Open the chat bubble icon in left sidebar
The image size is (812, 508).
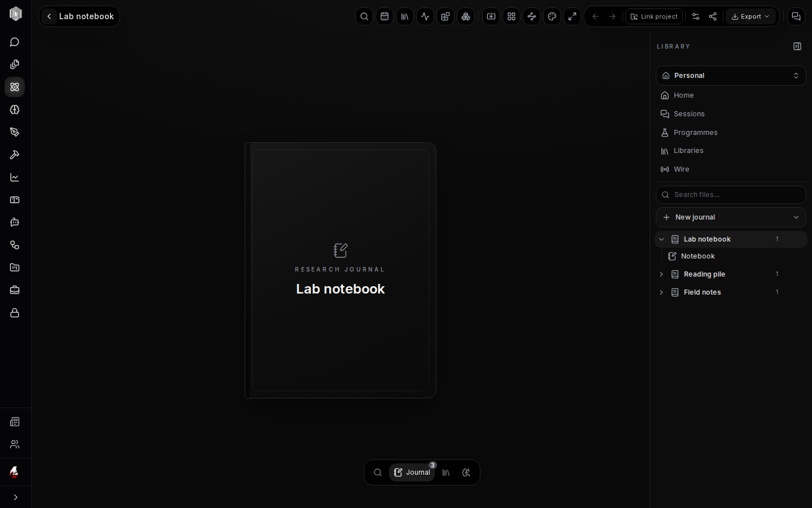click(15, 42)
